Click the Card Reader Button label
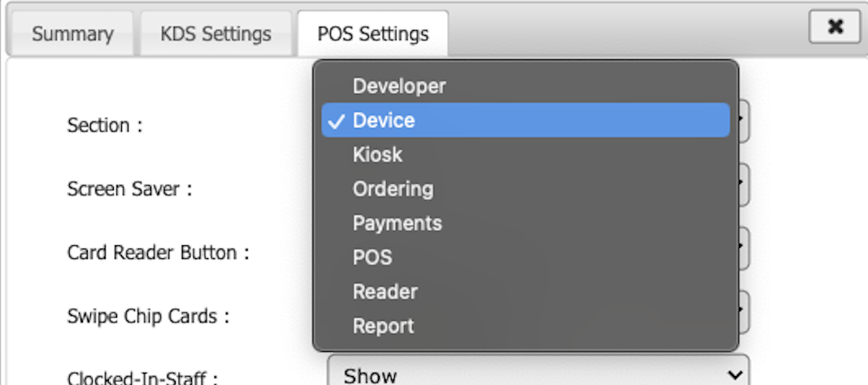The image size is (868, 385). pyautogui.click(x=158, y=253)
